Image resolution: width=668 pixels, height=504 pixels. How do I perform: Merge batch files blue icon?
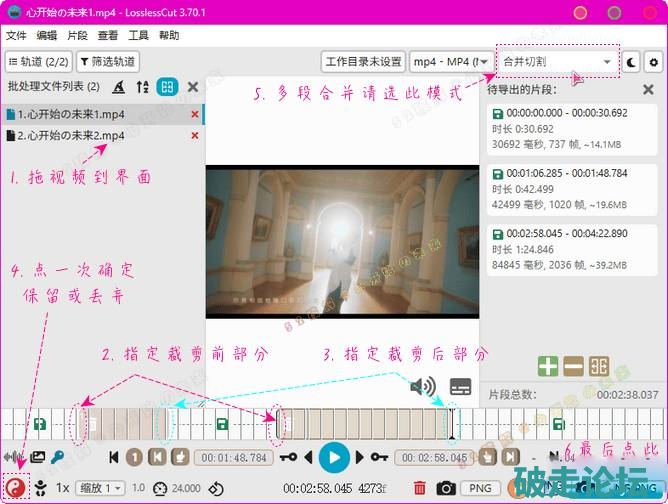click(x=167, y=87)
